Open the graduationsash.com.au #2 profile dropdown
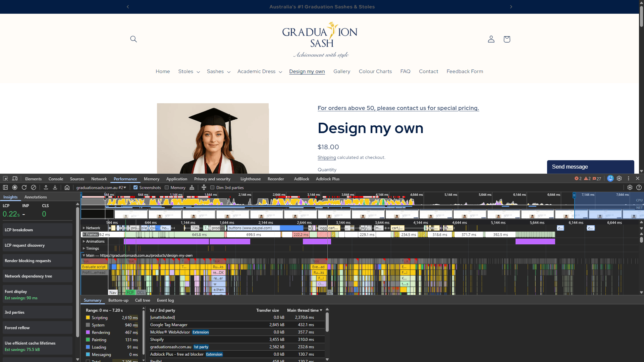This screenshot has width=644, height=362. [101, 187]
